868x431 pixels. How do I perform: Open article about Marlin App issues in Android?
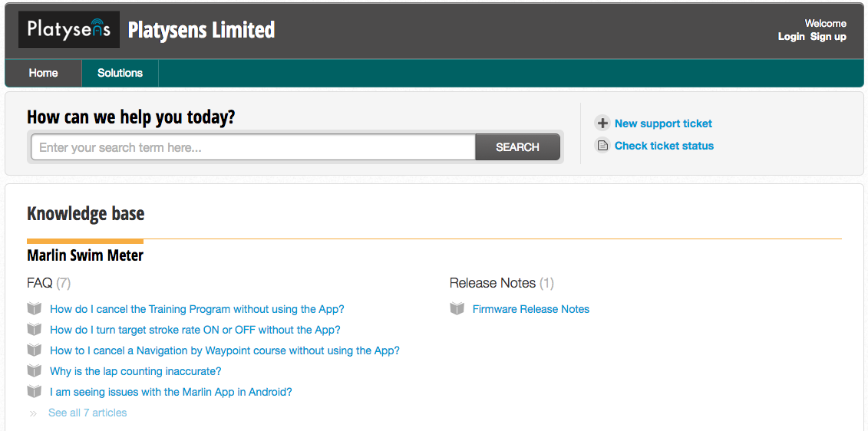click(171, 392)
